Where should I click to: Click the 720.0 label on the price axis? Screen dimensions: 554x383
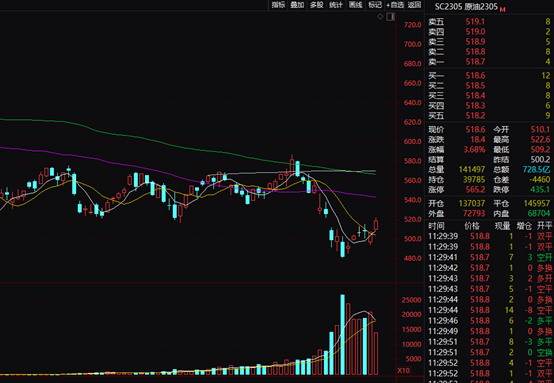[413, 25]
